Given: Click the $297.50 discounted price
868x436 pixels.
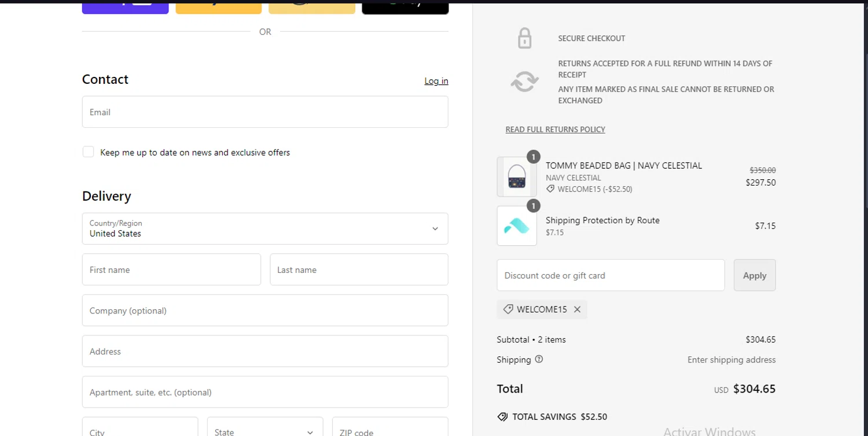Looking at the screenshot, I should 760,182.
